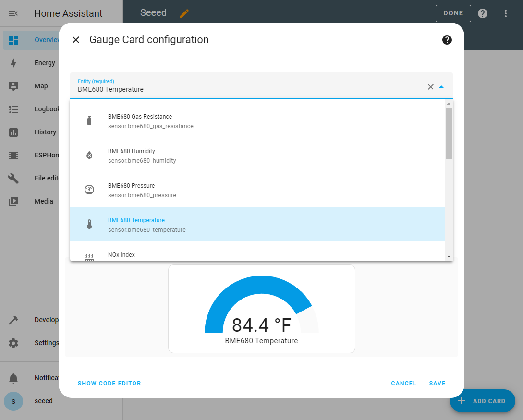Open Gauge Card help documentation icon
The width and height of the screenshot is (523, 420).
click(x=447, y=40)
